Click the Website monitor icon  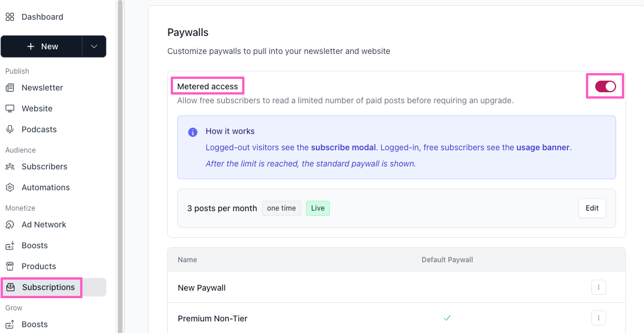[x=10, y=108]
